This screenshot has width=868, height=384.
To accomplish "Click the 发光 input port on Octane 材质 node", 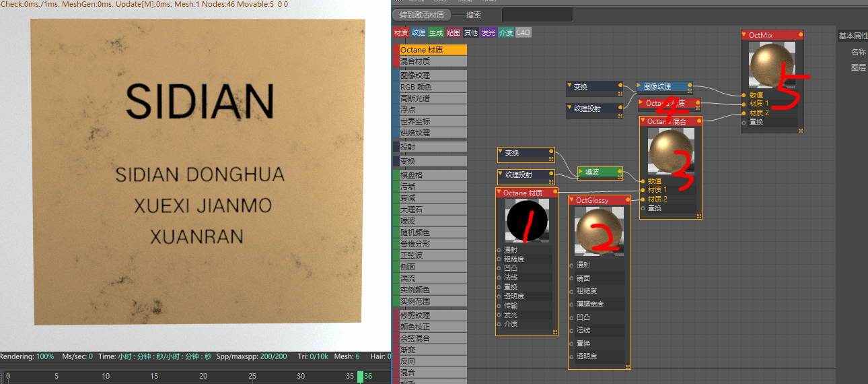I will click(499, 315).
